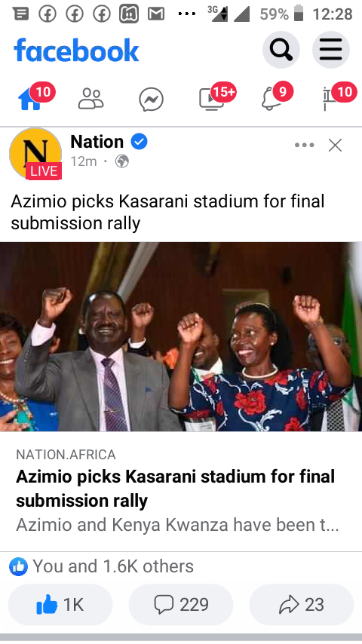Viewport: 362px width, 644px height.
Task: Open the NATION.AFRICA article headline link
Action: tap(176, 489)
